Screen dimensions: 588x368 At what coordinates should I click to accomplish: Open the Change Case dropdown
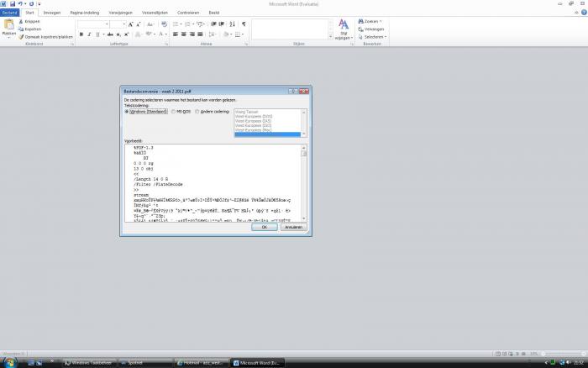150,24
